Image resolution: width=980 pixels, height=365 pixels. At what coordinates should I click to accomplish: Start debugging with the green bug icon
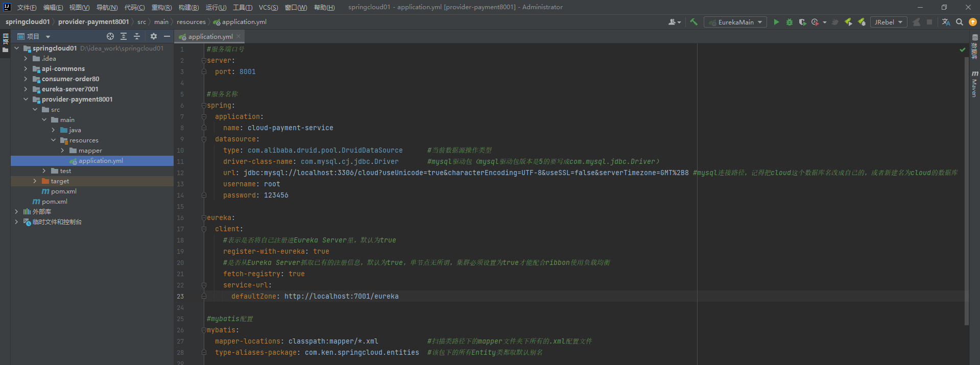click(790, 22)
